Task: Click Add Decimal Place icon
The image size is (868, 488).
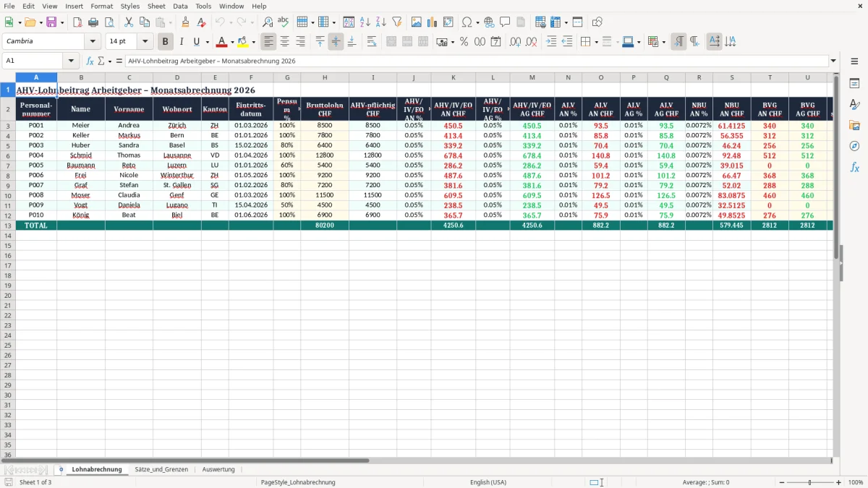Action: 516,42
